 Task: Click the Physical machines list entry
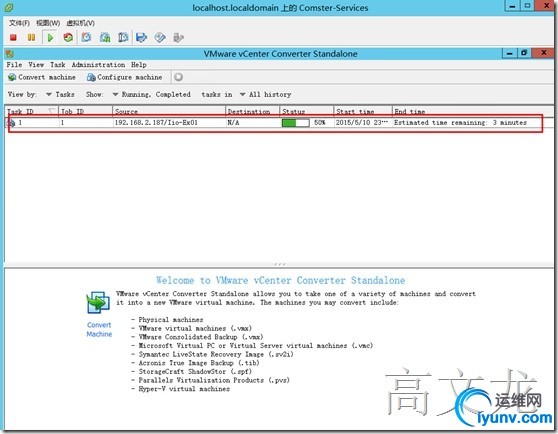[x=171, y=319]
